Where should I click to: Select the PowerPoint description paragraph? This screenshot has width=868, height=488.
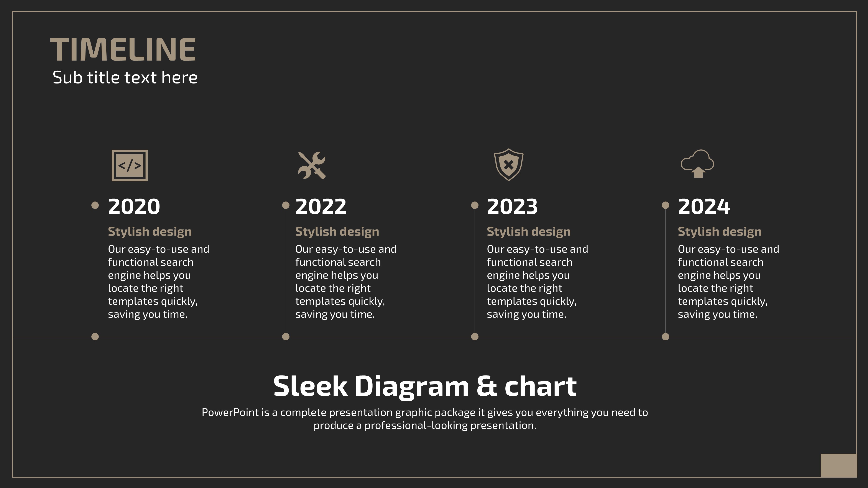click(x=425, y=419)
